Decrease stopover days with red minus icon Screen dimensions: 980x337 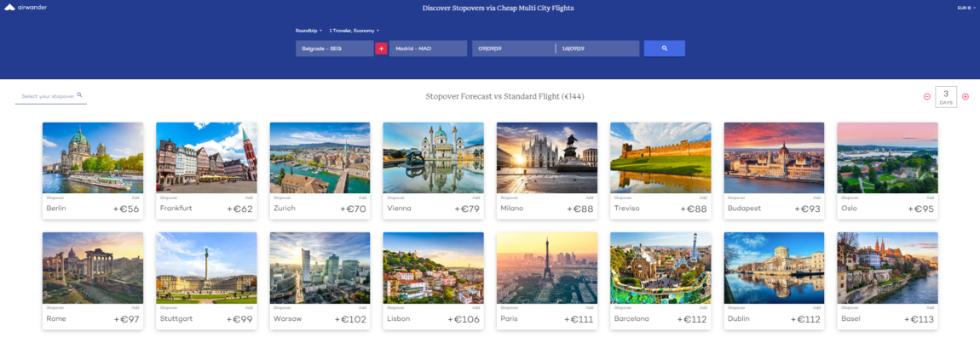coord(927,97)
